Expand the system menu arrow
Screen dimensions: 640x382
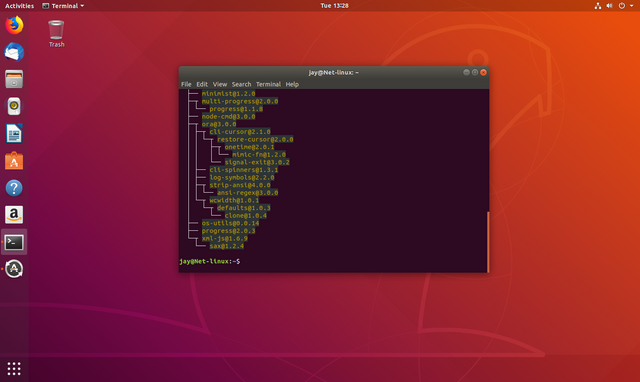[x=631, y=6]
